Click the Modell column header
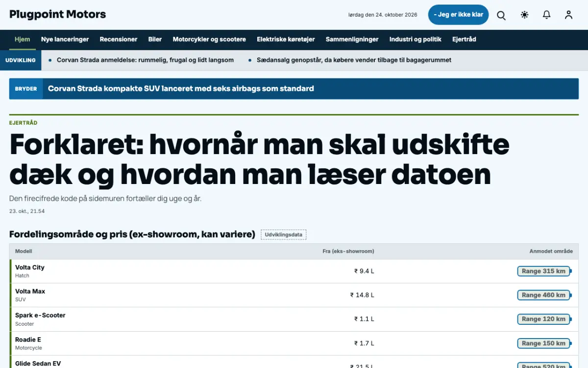588x368 pixels. pyautogui.click(x=24, y=251)
